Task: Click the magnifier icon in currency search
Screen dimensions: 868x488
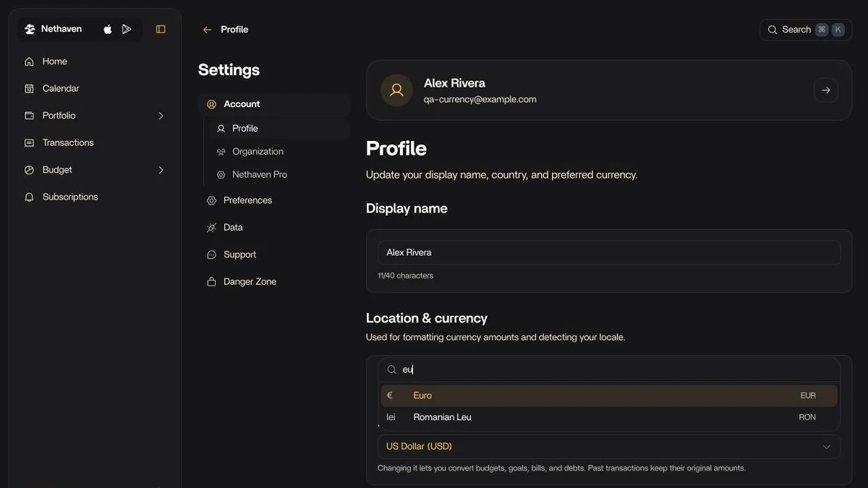Action: pyautogui.click(x=391, y=369)
